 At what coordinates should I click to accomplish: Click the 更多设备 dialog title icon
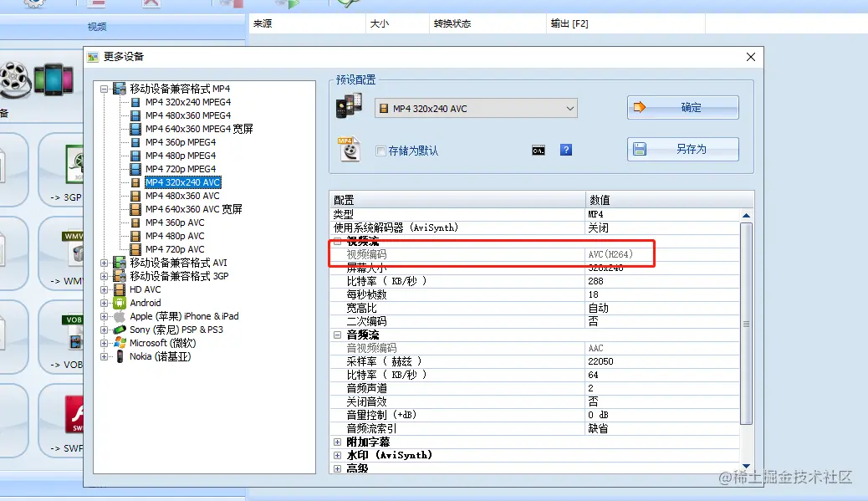[x=93, y=57]
